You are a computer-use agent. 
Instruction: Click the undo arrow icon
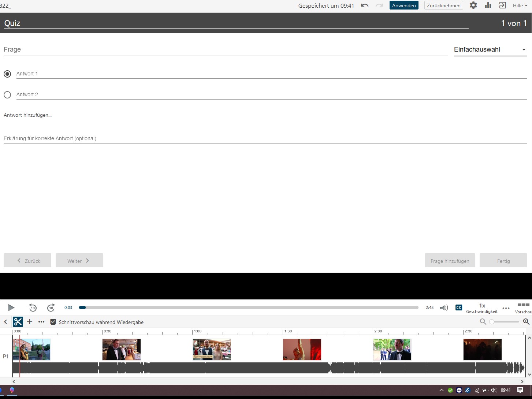point(365,5)
